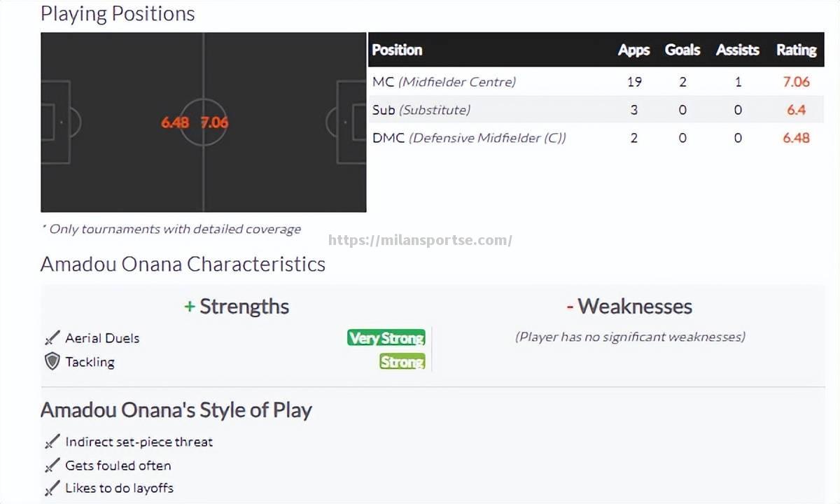Sort table by the Position column header
The height and width of the screenshot is (504, 840).
click(397, 50)
